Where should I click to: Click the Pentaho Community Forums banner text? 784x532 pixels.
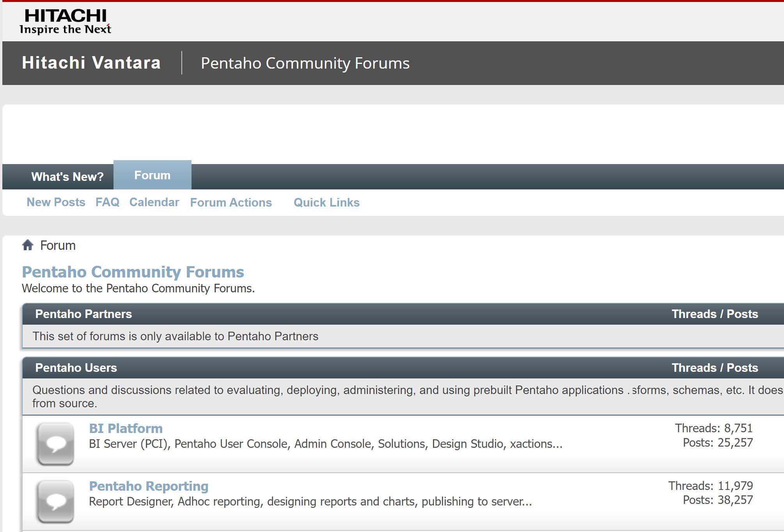tap(305, 63)
